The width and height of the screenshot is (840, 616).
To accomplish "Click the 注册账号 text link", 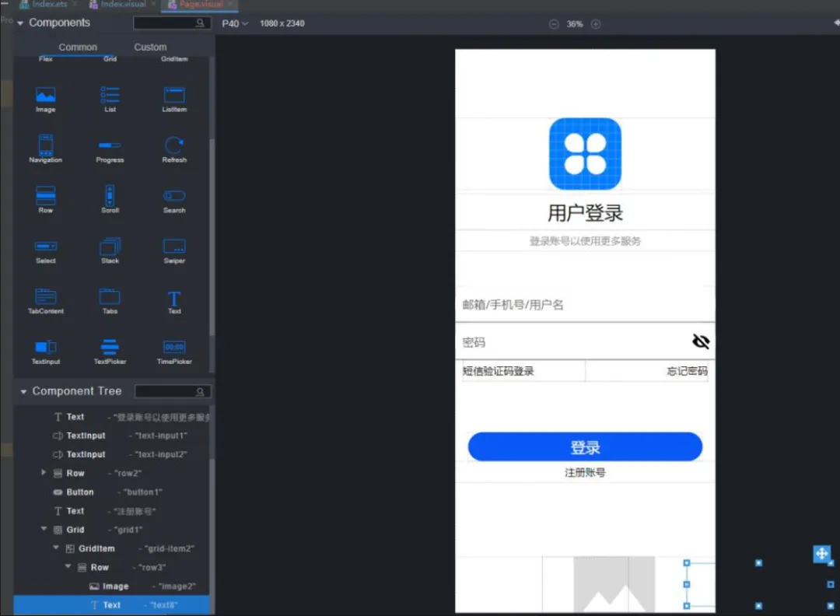I will [585, 472].
